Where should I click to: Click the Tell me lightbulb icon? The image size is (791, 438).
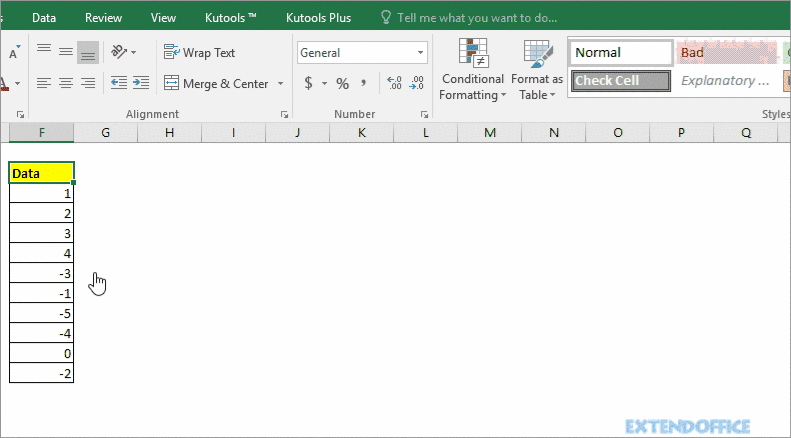point(385,18)
